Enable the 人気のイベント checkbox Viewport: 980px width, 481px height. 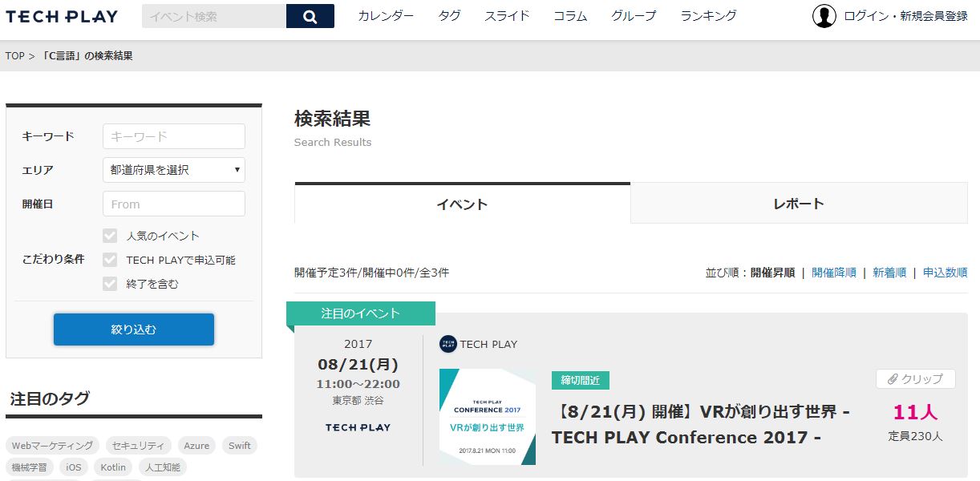coord(109,235)
